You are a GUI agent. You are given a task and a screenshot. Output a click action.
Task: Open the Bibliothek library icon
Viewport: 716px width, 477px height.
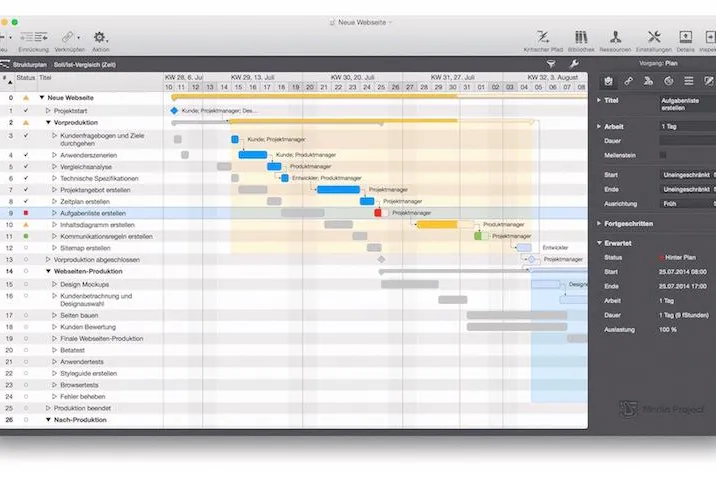pos(581,37)
